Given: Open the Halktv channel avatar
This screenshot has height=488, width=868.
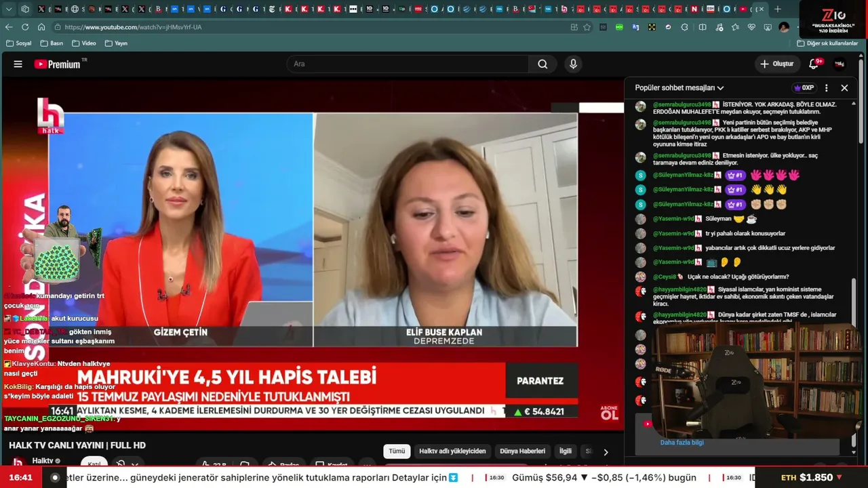Looking at the screenshot, I should pos(18,462).
